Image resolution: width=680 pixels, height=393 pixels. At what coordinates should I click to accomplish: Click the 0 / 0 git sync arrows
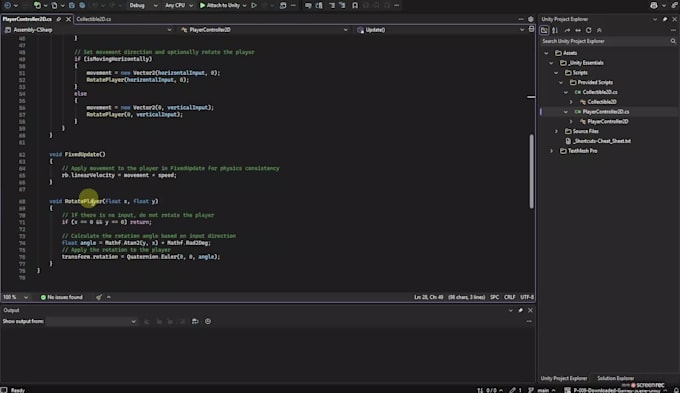490,390
